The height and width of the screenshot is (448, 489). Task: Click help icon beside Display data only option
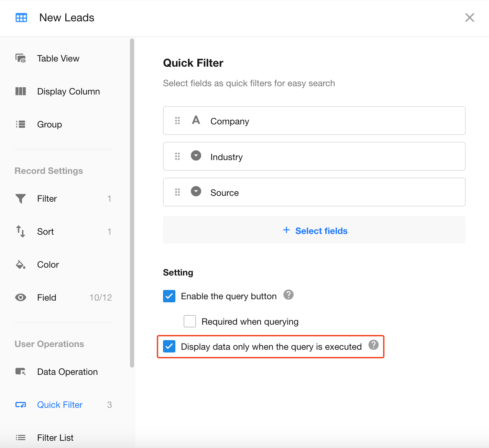click(373, 345)
